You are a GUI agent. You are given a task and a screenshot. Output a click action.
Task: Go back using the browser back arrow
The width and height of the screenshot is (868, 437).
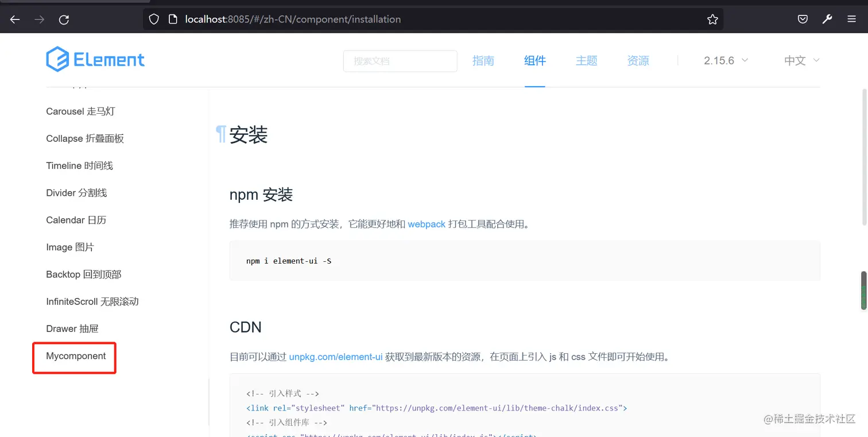(x=15, y=20)
